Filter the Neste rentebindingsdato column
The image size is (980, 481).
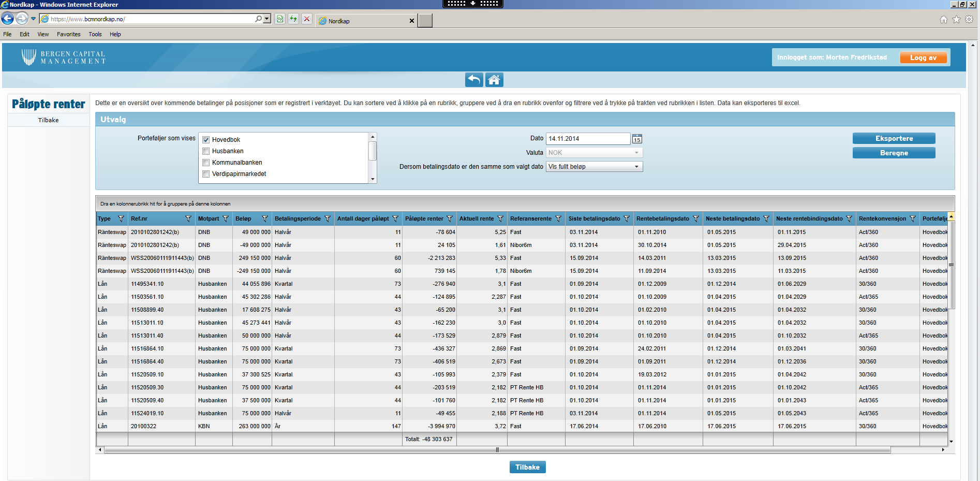coord(849,218)
